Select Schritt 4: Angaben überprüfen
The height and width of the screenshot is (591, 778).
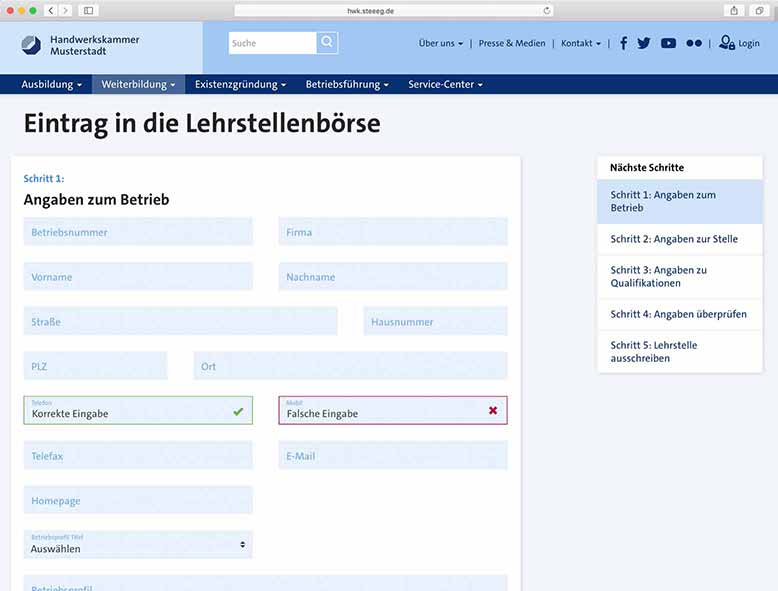pyautogui.click(x=679, y=314)
